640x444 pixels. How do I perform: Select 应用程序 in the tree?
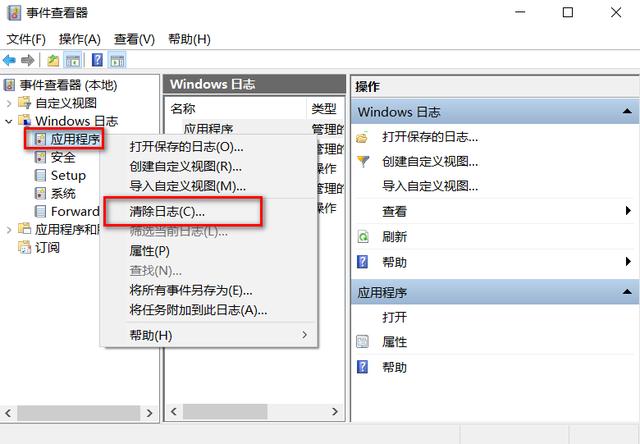pos(75,139)
